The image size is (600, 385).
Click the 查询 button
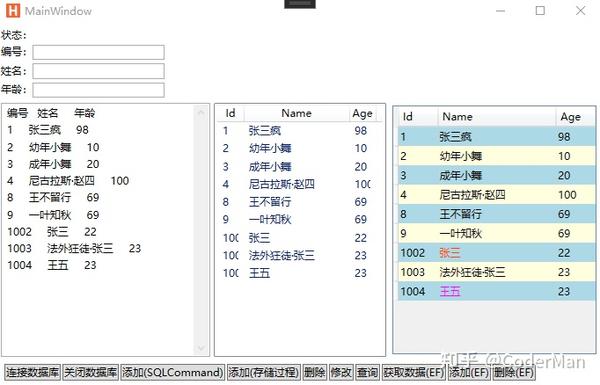point(367,372)
